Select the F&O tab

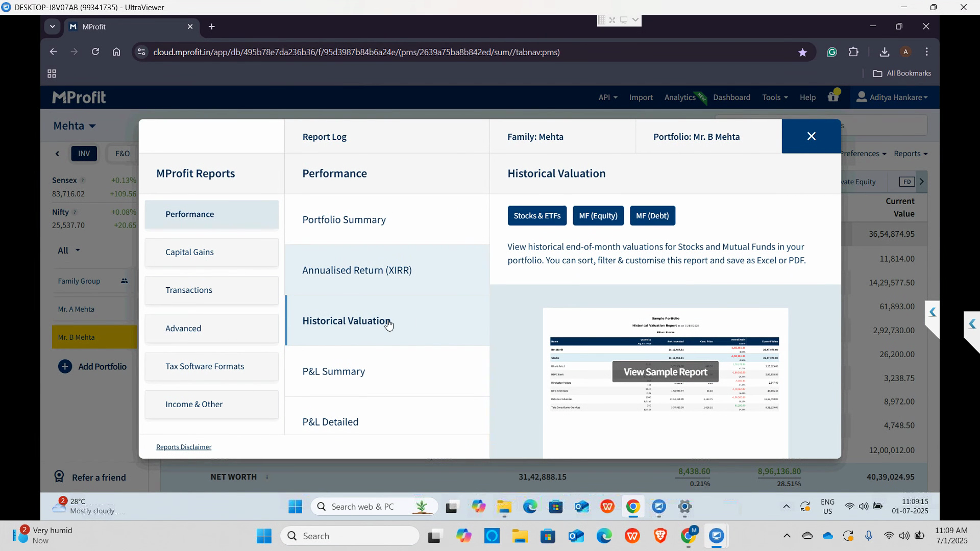click(x=122, y=154)
